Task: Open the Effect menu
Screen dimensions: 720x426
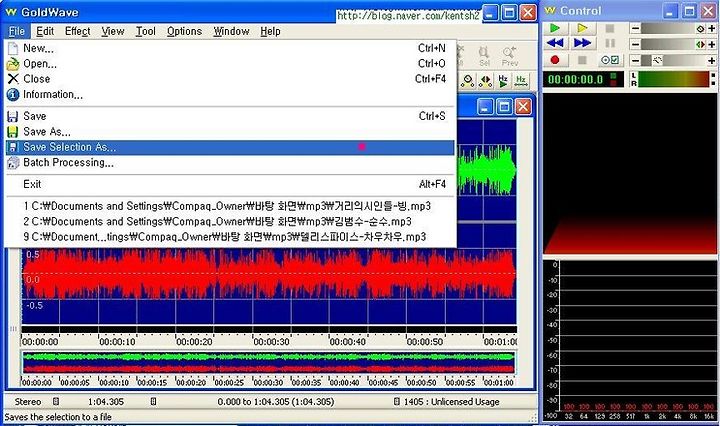Action: click(78, 31)
